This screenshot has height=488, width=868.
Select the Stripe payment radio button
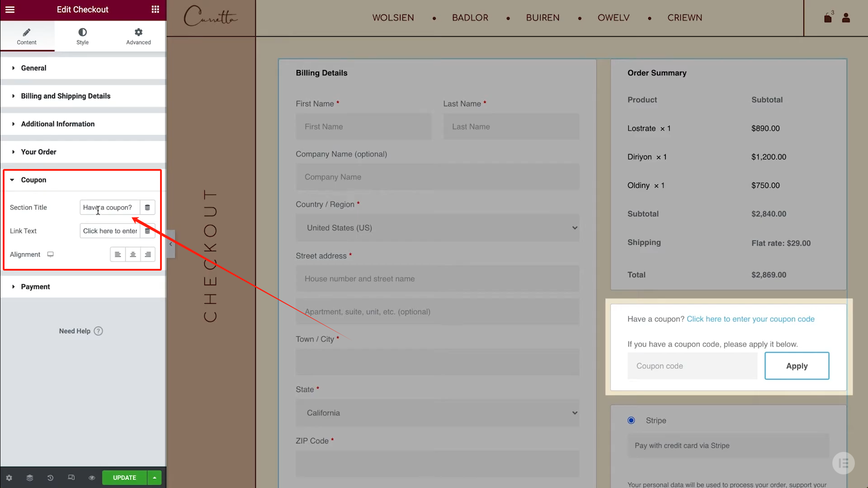(x=631, y=420)
